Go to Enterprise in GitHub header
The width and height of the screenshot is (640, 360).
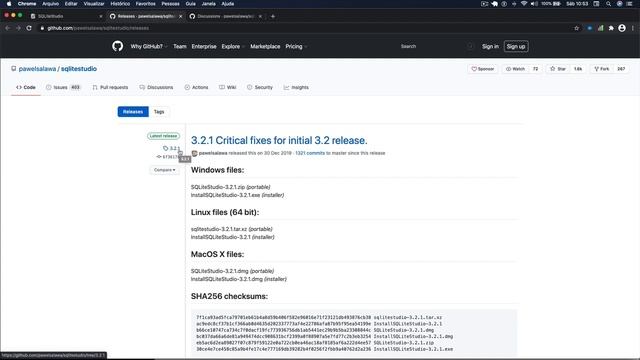click(x=204, y=47)
